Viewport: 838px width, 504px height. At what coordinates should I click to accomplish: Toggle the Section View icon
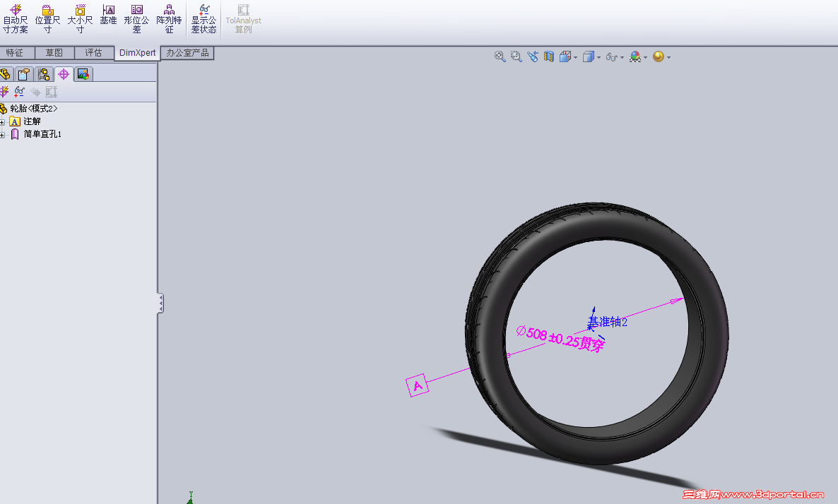549,56
